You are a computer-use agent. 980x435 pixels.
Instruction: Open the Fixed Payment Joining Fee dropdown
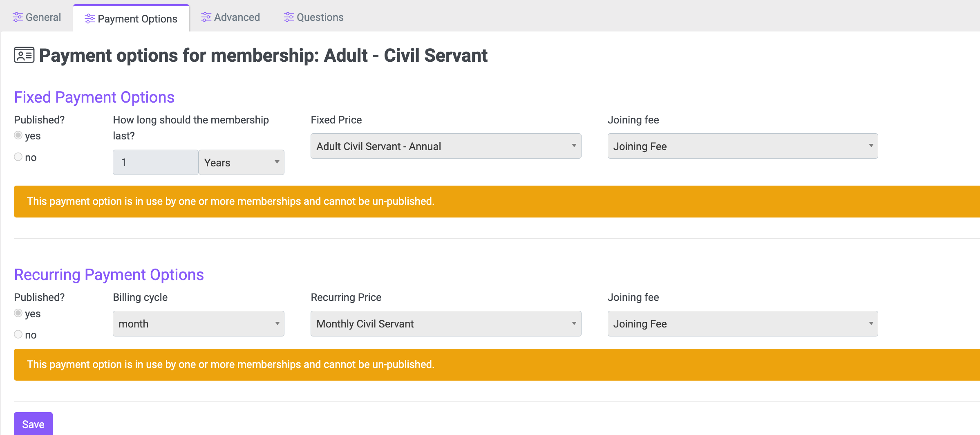coord(743,146)
